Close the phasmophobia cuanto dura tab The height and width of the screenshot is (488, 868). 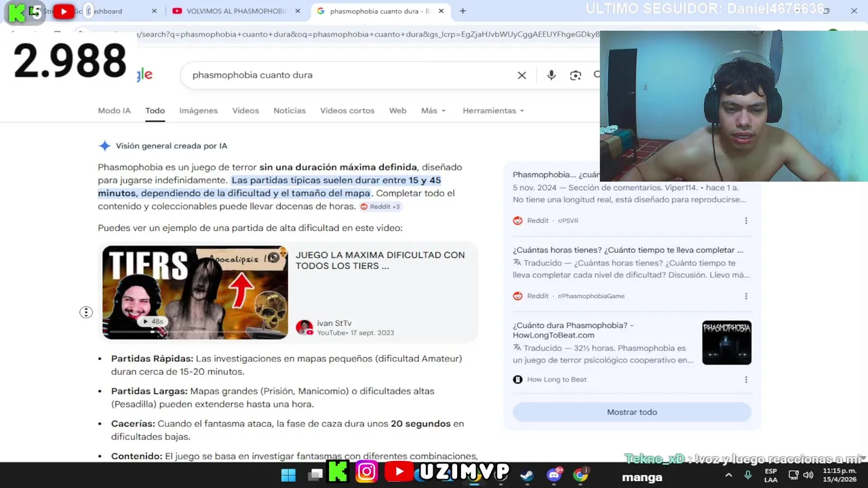click(x=441, y=11)
